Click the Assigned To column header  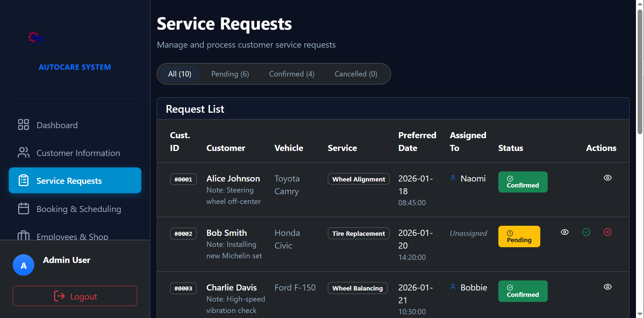click(x=468, y=142)
